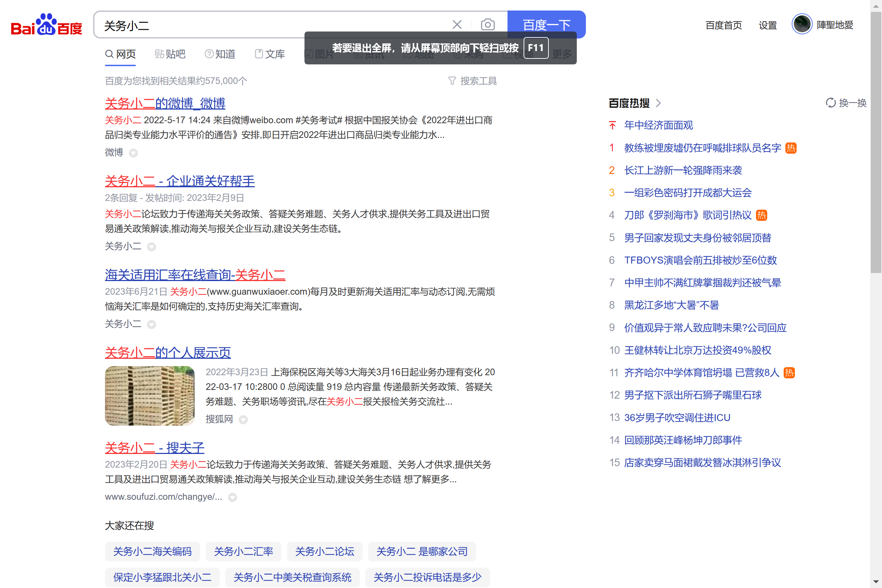Open pinned topic 年中经济面面观
Viewport: 882px width, 588px height.
(658, 125)
